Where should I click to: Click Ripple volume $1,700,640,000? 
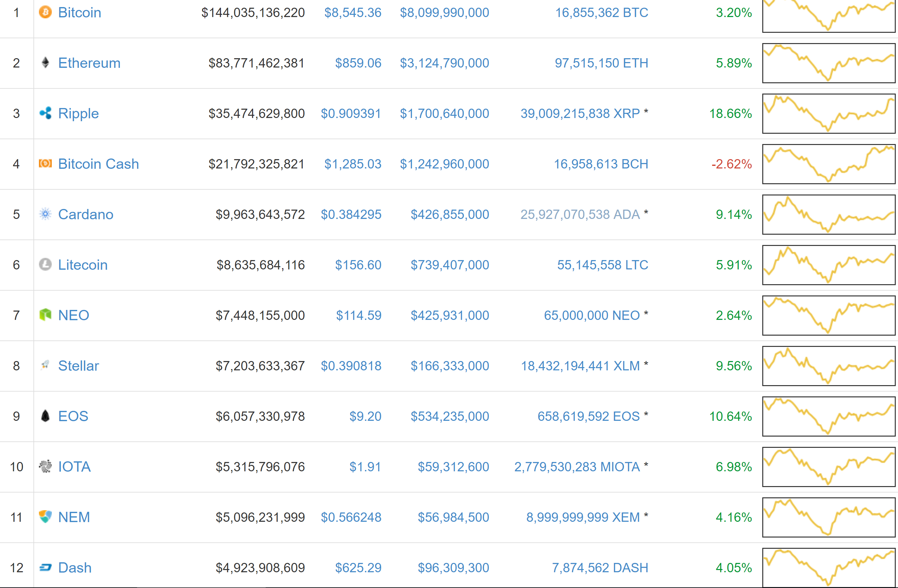(x=444, y=113)
